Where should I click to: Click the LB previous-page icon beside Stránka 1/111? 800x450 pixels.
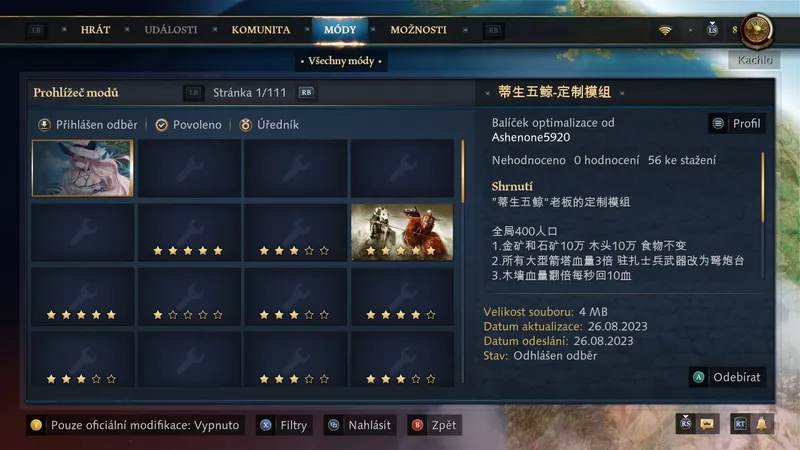pos(193,92)
